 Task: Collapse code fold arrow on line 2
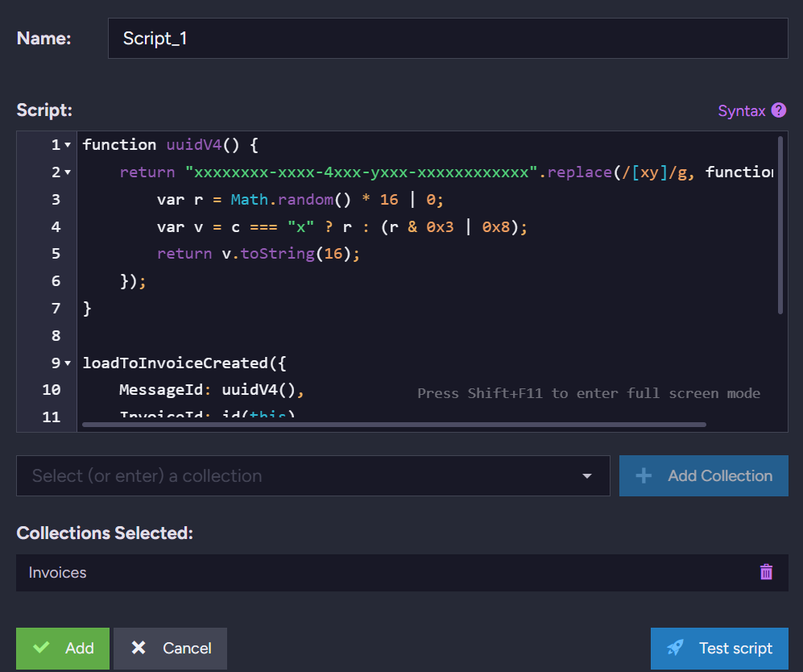point(68,172)
